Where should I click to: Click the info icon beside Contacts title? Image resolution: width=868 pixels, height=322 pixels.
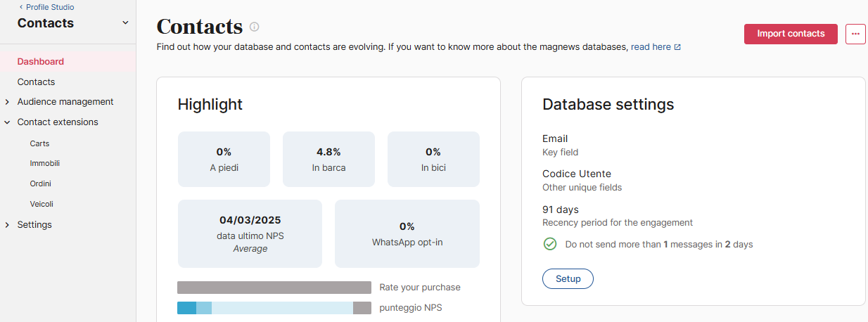(255, 27)
